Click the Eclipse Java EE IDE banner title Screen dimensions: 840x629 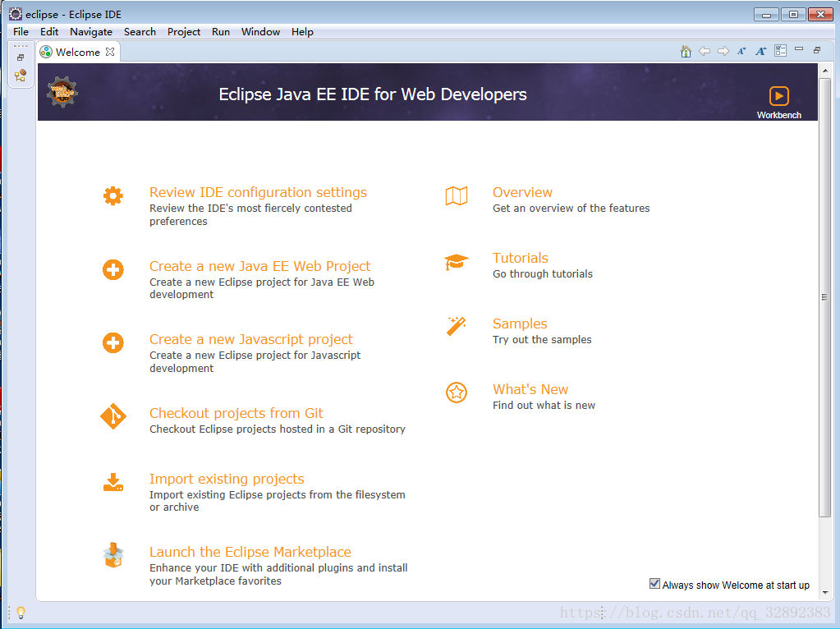point(373,94)
